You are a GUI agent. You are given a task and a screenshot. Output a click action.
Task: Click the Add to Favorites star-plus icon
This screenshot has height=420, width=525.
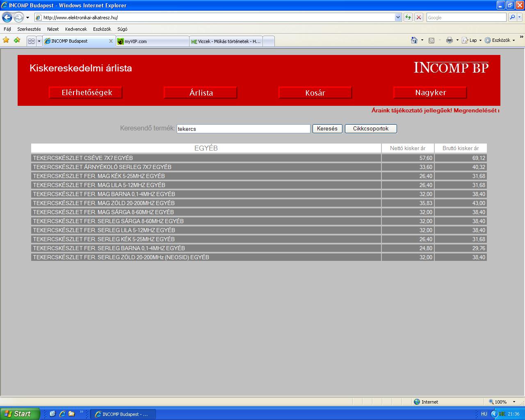(x=17, y=40)
